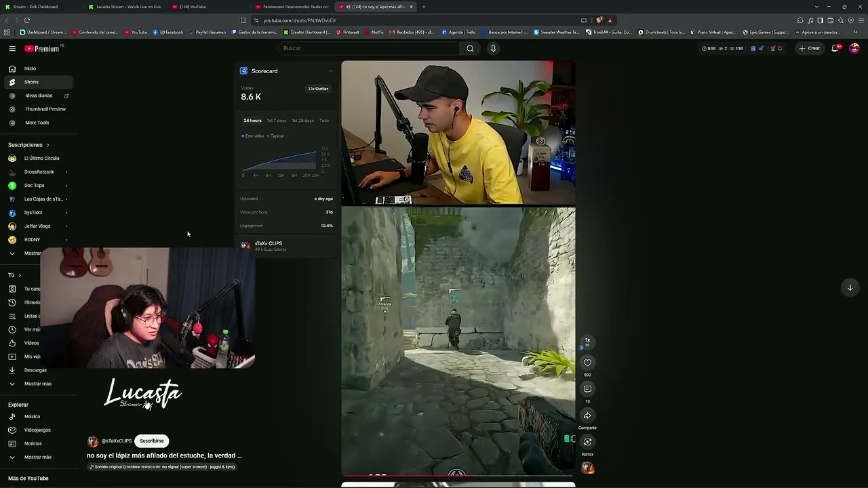
Task: Open Jeffar Vlogs subscription
Action: pyautogui.click(x=37, y=226)
